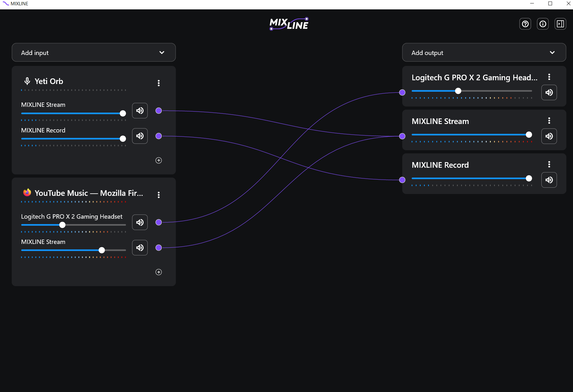Mute the MIXLINE Stream output
Viewport: 573px width, 392px height.
click(x=549, y=136)
